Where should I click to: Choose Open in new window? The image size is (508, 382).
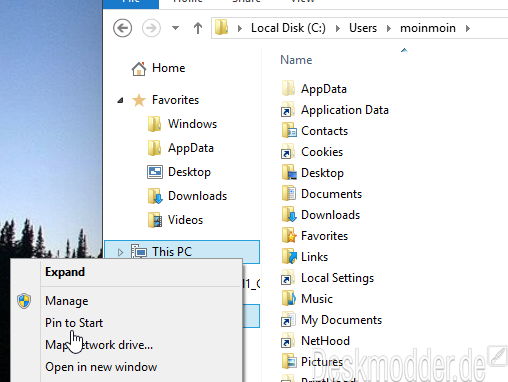pyautogui.click(x=101, y=367)
